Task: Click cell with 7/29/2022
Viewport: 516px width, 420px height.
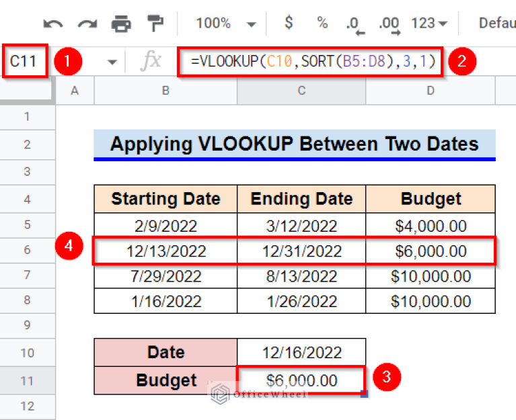Action: coord(165,276)
